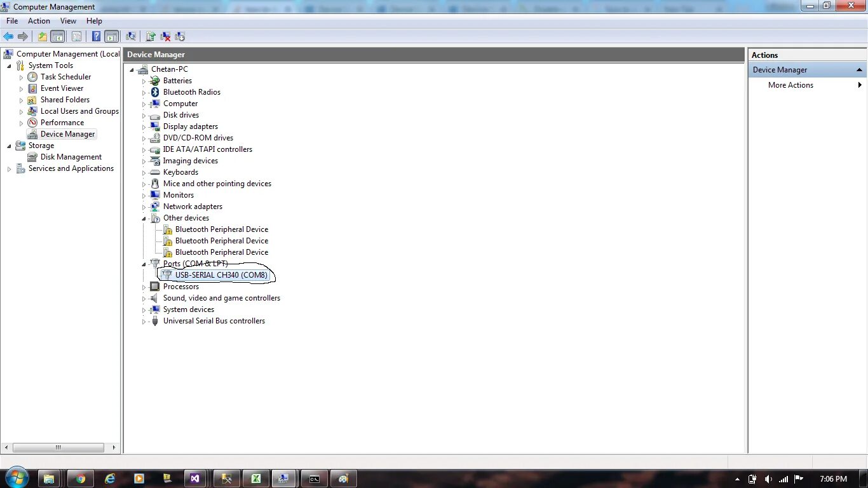Click the Disable device toolbar icon
This screenshot has height=488, width=868.
tap(180, 37)
